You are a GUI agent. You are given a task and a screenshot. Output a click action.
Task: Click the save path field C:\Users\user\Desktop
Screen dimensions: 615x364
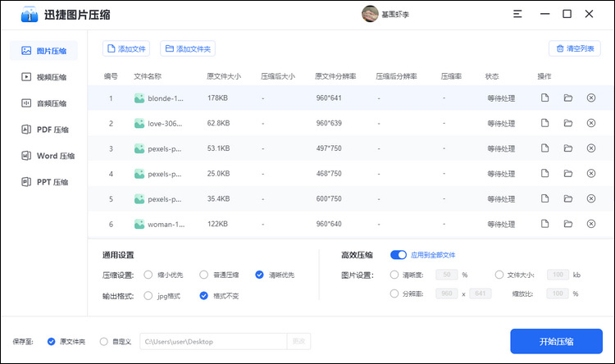tap(214, 341)
